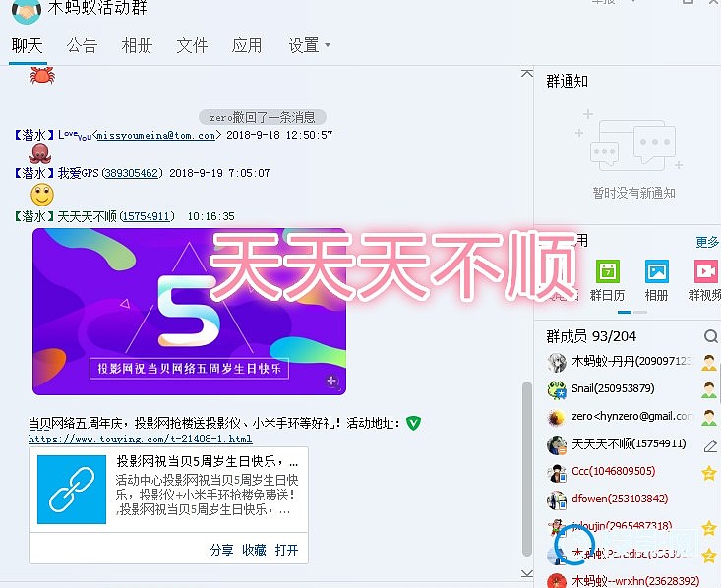Open the 应用 tab
Viewport: 721px width, 588px height.
(247, 45)
